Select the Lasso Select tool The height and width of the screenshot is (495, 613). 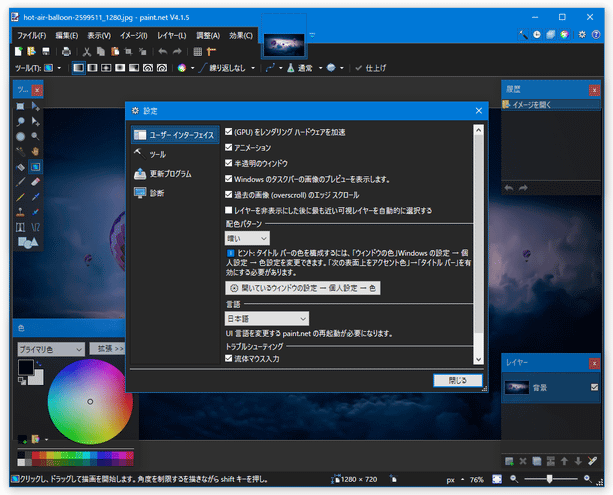pos(20,121)
